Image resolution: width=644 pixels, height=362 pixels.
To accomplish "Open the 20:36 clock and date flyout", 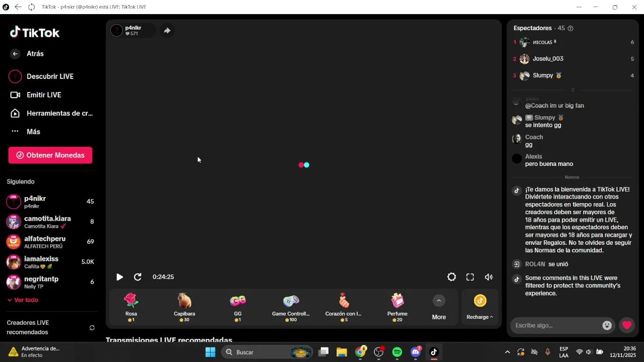I will (x=623, y=352).
